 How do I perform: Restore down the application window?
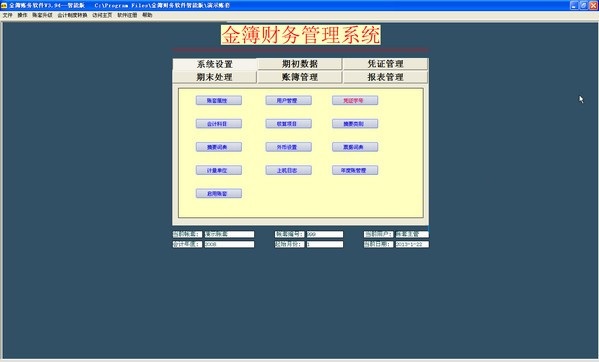point(583,5)
